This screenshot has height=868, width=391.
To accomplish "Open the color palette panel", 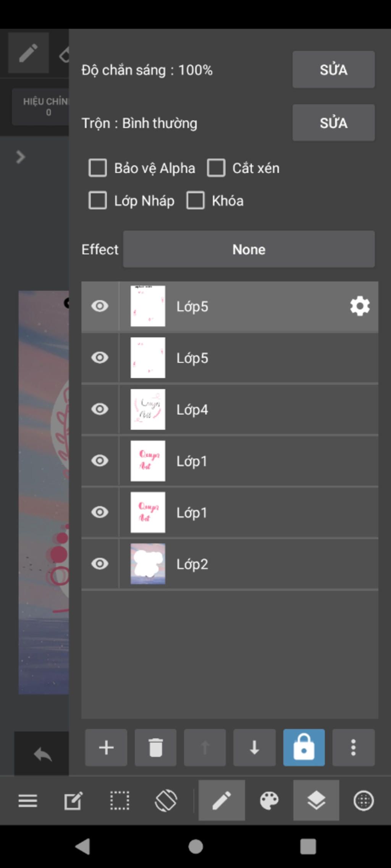I will 269,800.
